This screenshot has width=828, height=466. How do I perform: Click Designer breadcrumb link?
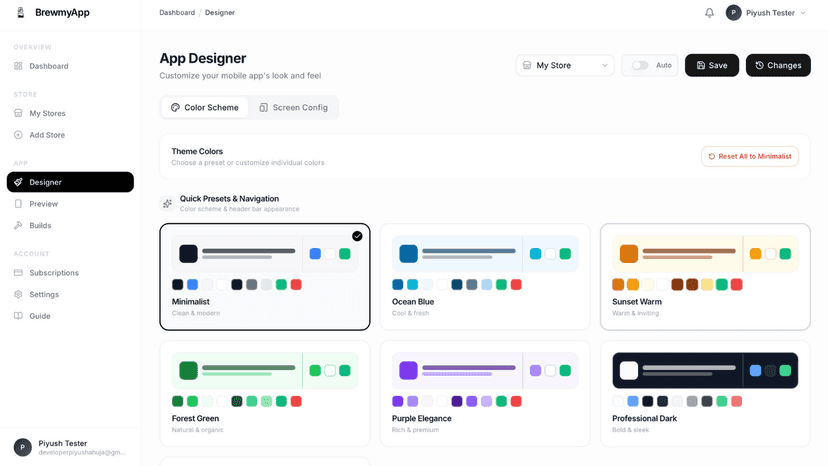point(220,13)
